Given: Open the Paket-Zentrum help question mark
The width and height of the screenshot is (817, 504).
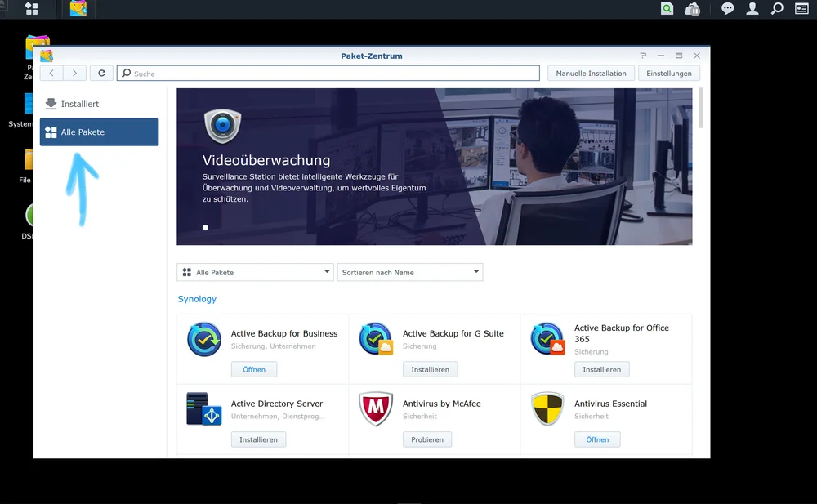Looking at the screenshot, I should (643, 56).
